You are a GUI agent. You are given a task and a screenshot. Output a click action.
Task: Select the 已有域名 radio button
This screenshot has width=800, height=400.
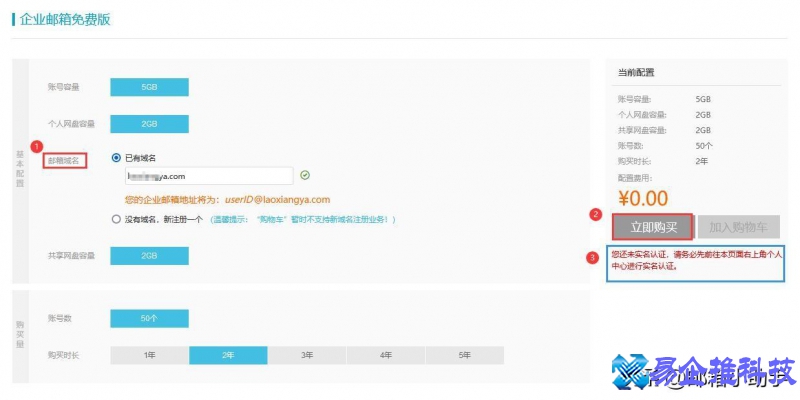[116, 158]
